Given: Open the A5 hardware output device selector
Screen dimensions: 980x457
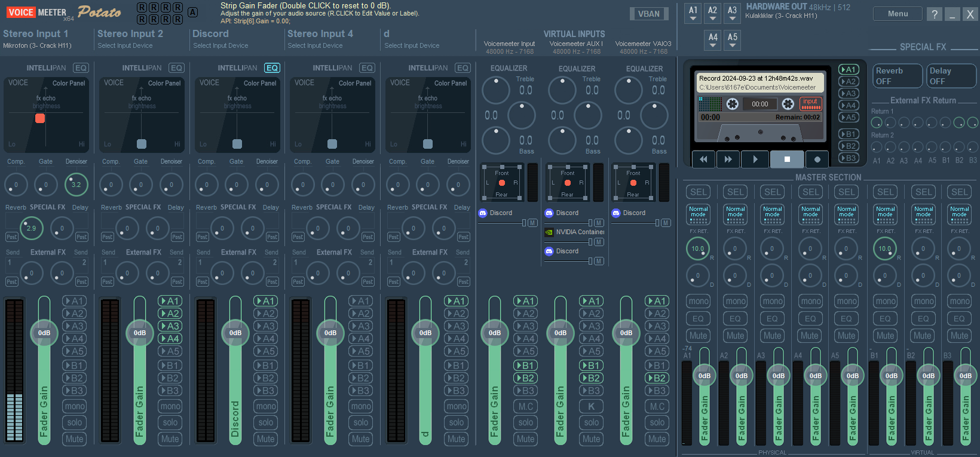Looking at the screenshot, I should tap(733, 40).
